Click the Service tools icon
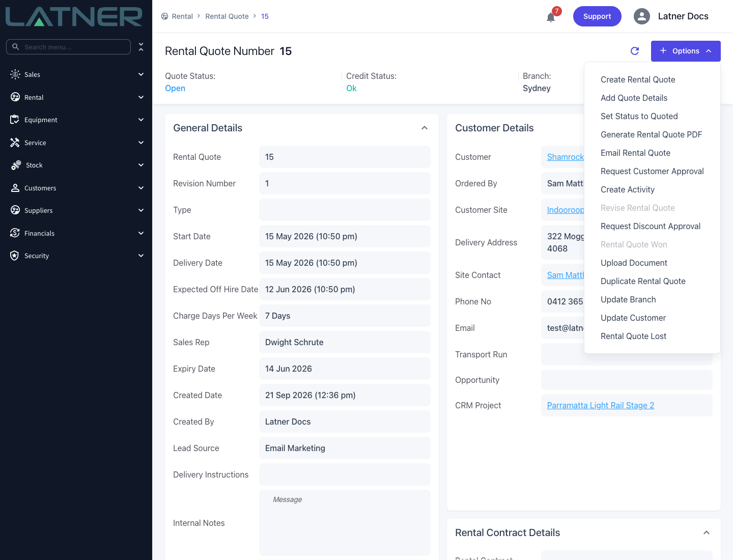This screenshot has width=733, height=560. pyautogui.click(x=15, y=143)
